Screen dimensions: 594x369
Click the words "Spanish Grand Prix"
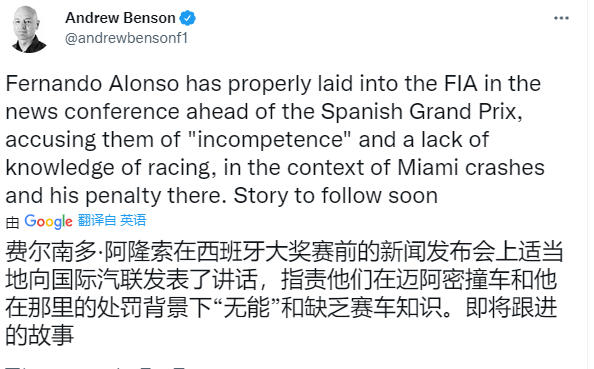coord(418,112)
